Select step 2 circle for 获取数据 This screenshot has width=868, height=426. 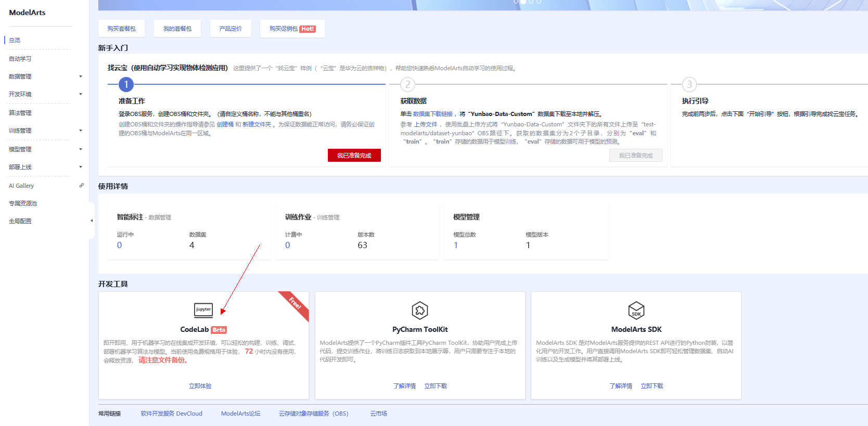click(407, 84)
